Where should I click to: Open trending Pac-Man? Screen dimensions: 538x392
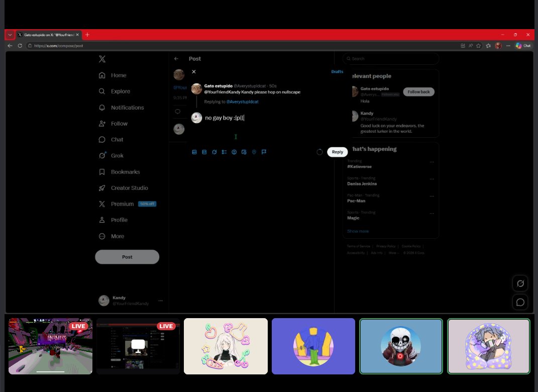pyautogui.click(x=356, y=201)
